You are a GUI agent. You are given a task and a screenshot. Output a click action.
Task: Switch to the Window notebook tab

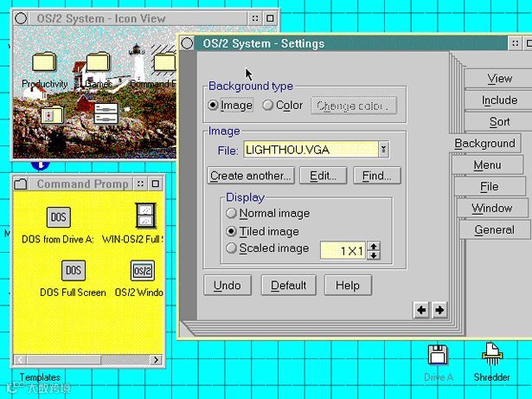[491, 208]
